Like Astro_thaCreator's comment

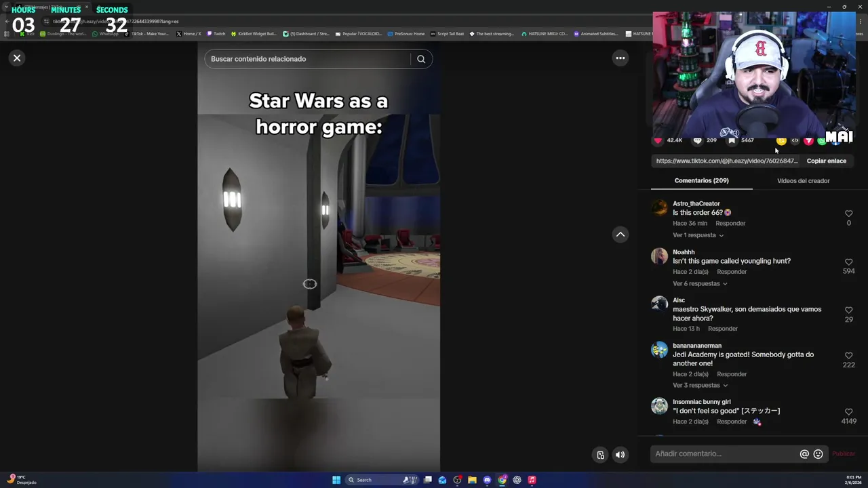[x=848, y=213]
